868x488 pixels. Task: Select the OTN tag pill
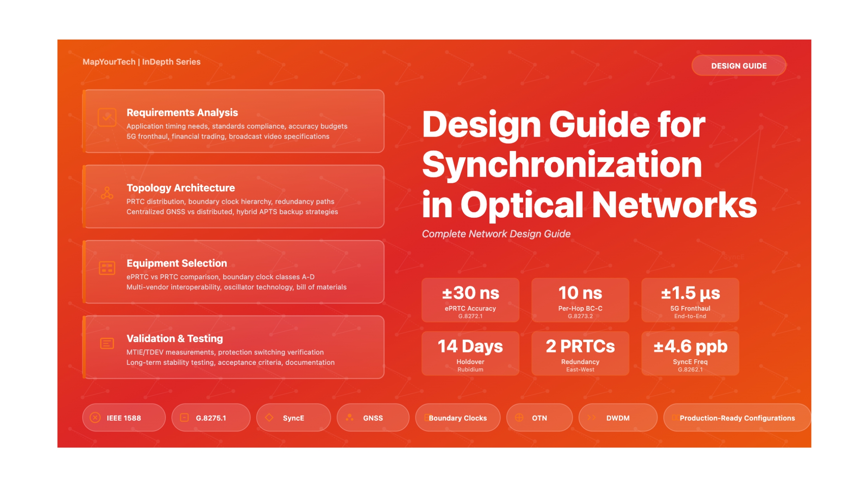pyautogui.click(x=539, y=418)
